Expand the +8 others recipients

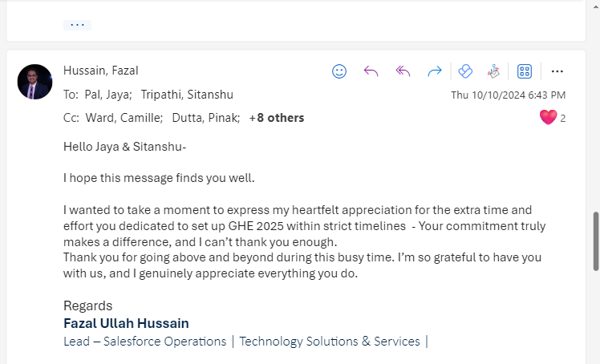click(x=277, y=118)
